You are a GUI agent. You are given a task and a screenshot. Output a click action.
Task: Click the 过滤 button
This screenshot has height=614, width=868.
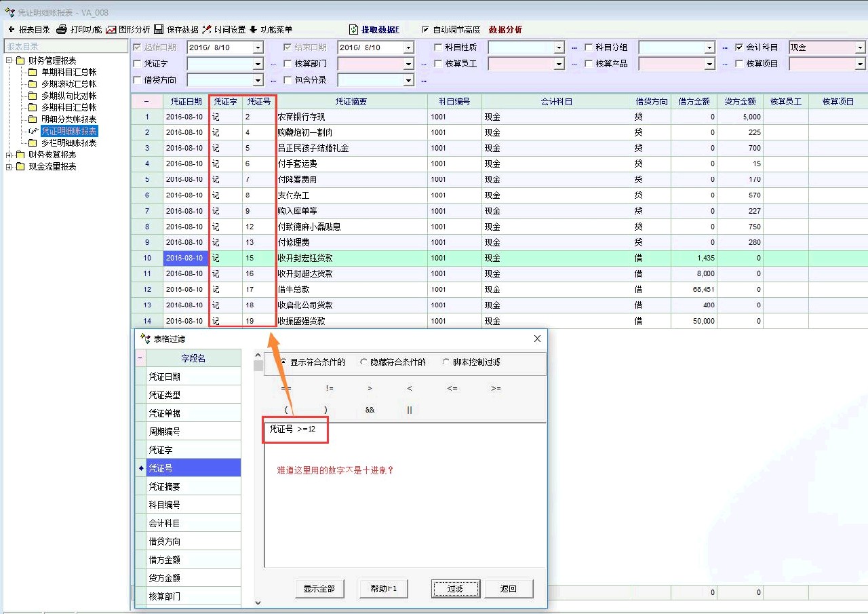click(455, 589)
